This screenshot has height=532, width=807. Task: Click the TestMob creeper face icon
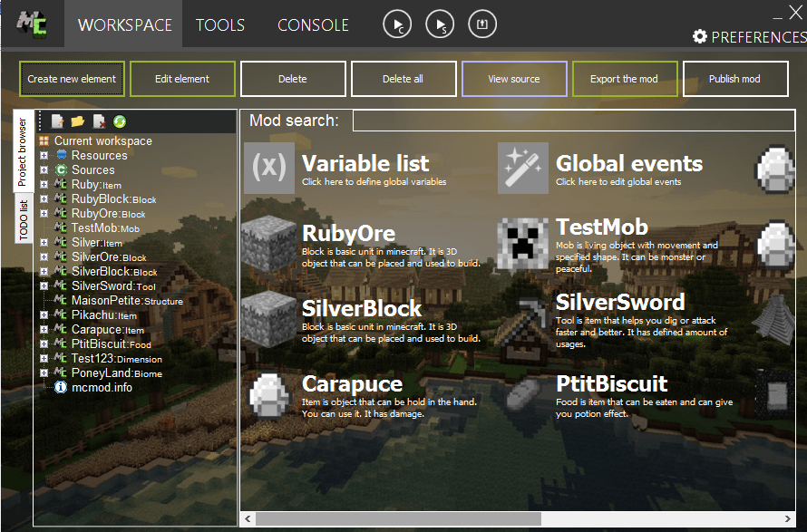522,244
